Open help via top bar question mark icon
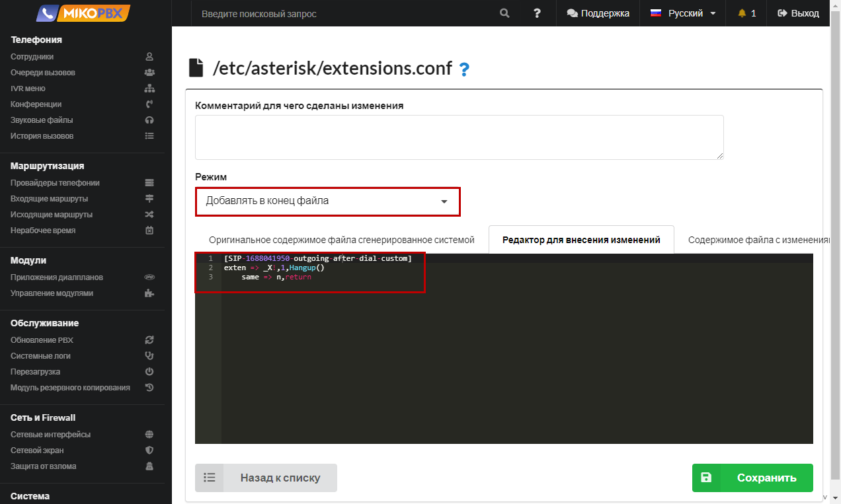Image resolution: width=841 pixels, height=504 pixels. [x=537, y=13]
